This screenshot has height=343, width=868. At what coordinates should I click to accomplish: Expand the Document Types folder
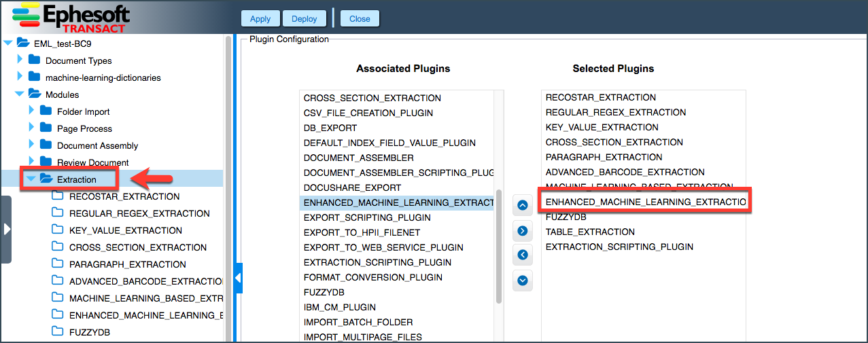tap(20, 60)
